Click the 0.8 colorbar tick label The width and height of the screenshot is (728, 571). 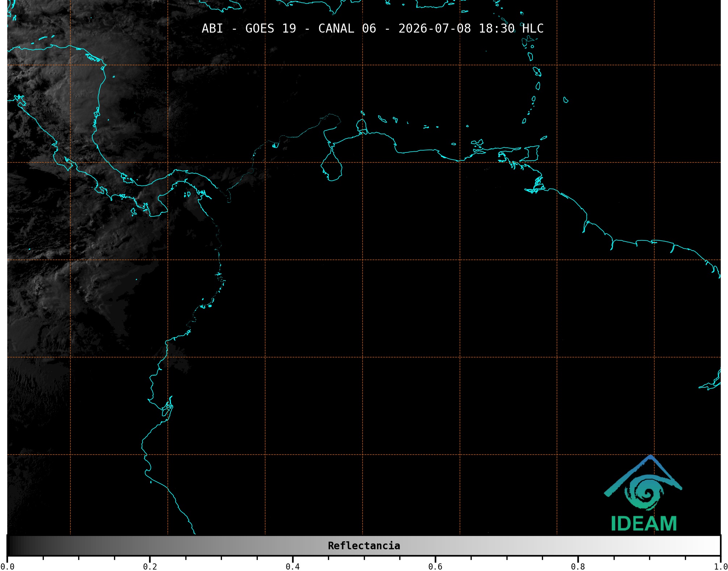click(578, 566)
